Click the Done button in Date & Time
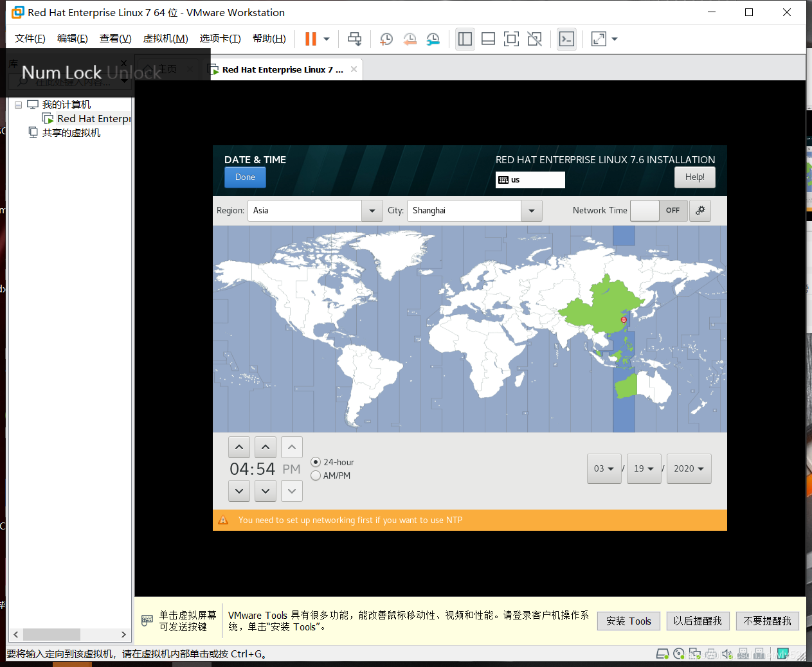Viewport: 812px width, 667px height. click(x=245, y=177)
